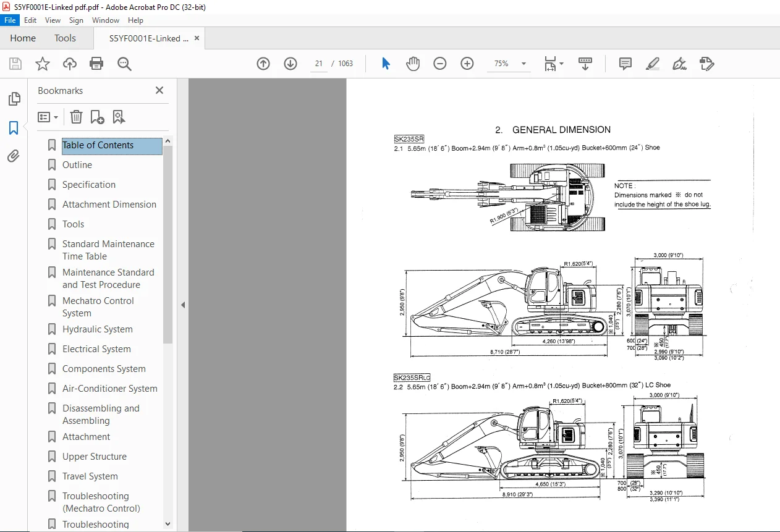Image resolution: width=780 pixels, height=532 pixels.
Task: Delete the selected bookmark trash icon
Action: [x=76, y=117]
